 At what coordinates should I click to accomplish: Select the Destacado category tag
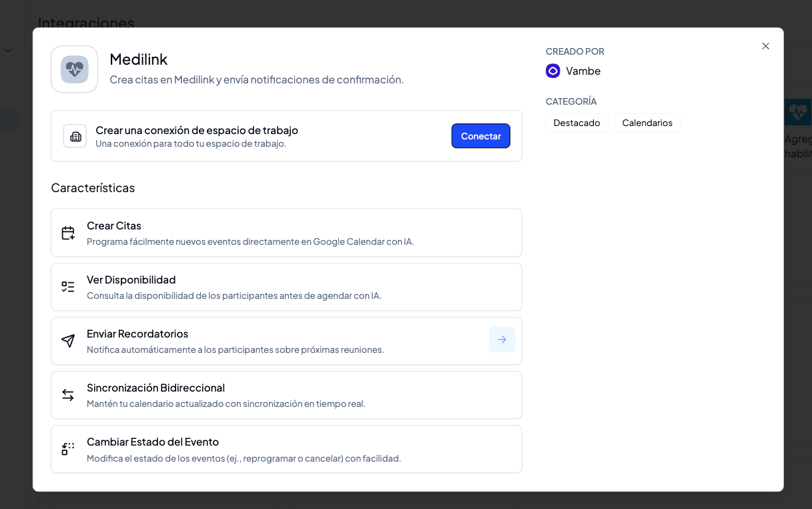[x=576, y=123]
